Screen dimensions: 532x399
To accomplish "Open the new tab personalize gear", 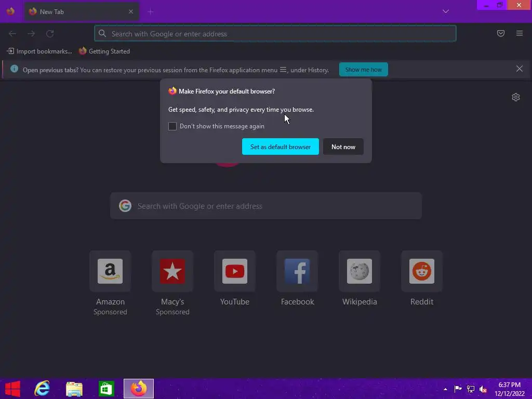I will coord(516,97).
